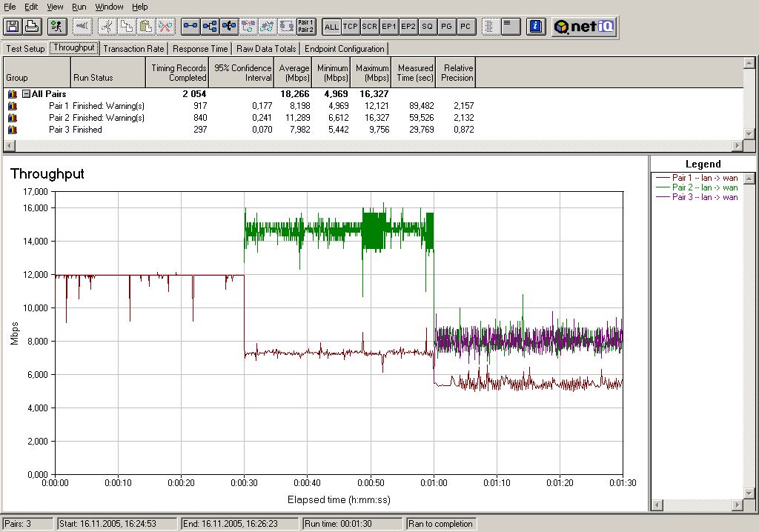Switch to the Response Time tab

200,49
